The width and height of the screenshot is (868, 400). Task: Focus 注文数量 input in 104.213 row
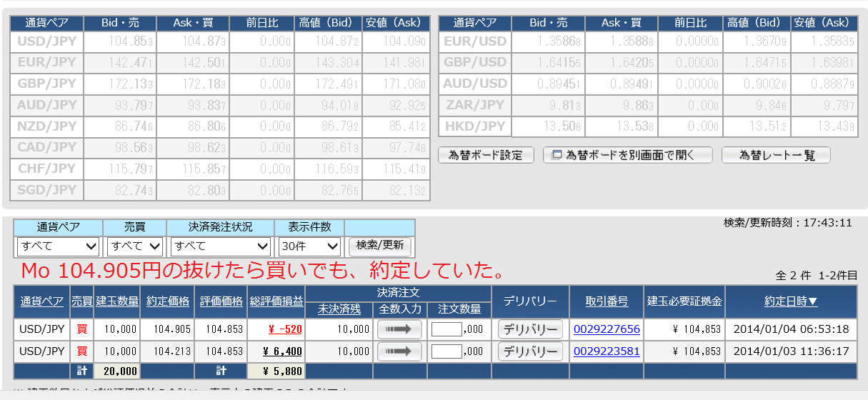click(447, 351)
